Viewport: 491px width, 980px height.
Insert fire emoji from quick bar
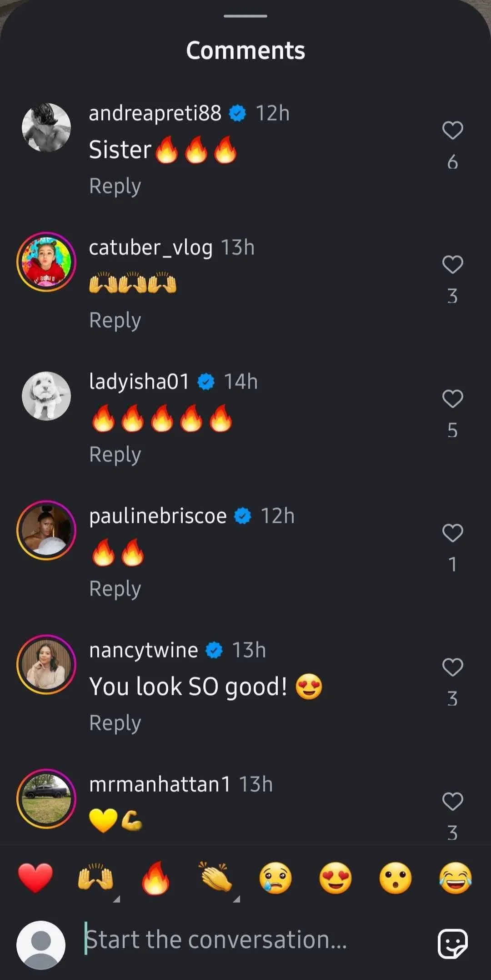pos(155,878)
